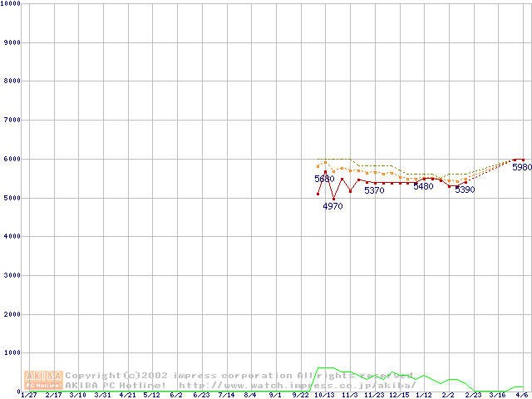Click the 5390 data label
The height and width of the screenshot is (399, 532).
(464, 190)
